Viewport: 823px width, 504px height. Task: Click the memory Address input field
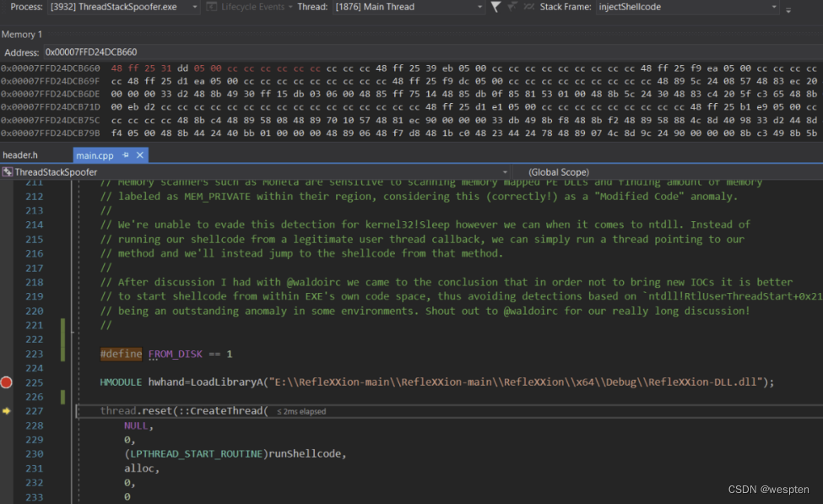[x=253, y=52]
